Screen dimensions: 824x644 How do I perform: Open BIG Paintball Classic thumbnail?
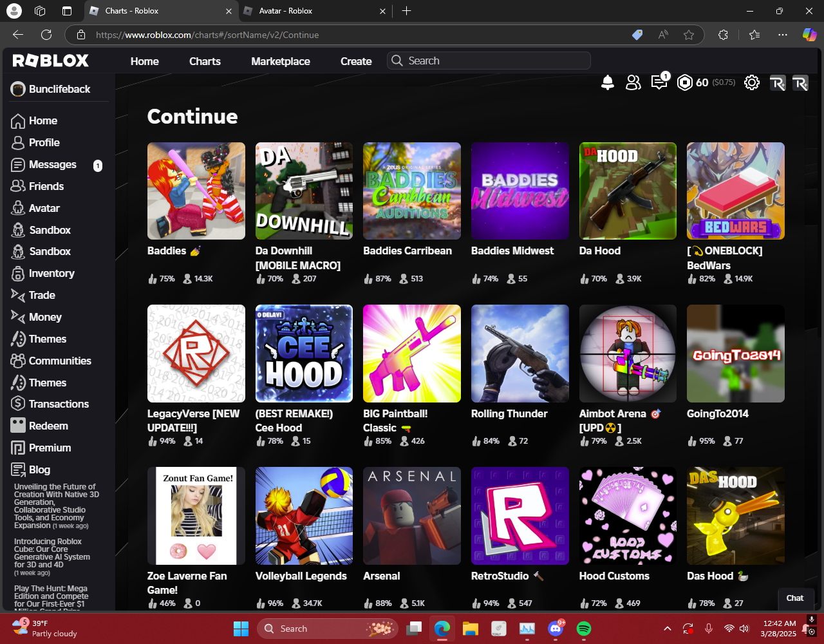tap(412, 354)
